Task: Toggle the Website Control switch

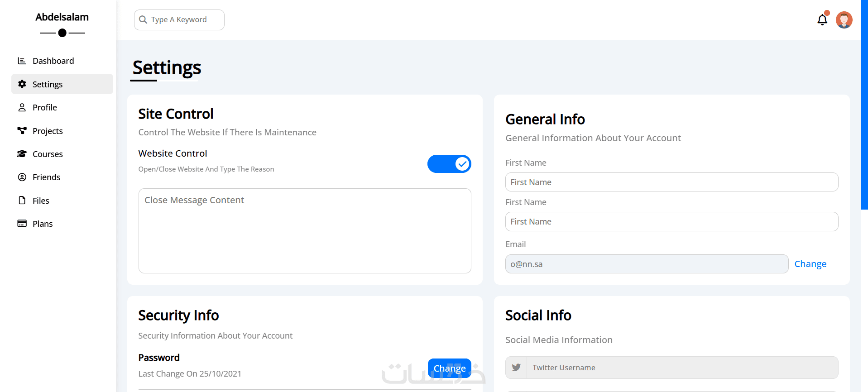Action: click(449, 164)
